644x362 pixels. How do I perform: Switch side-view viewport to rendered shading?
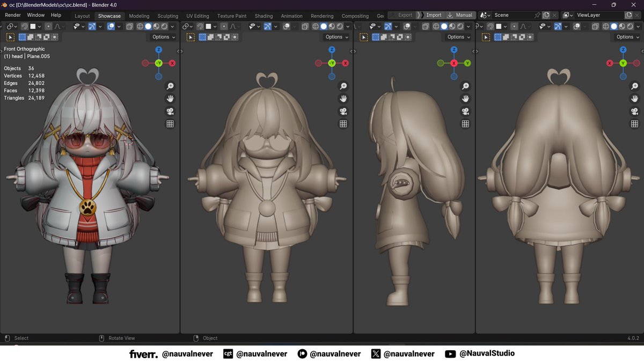pyautogui.click(x=461, y=26)
